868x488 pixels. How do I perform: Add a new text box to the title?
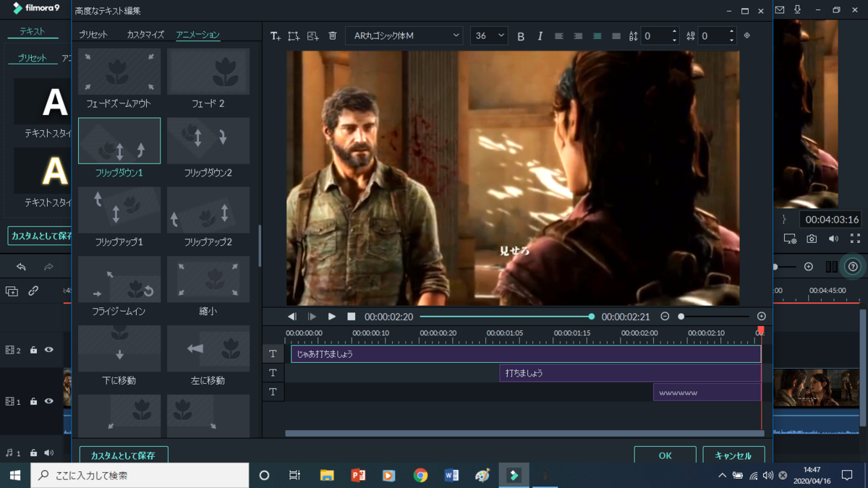pyautogui.click(x=275, y=35)
